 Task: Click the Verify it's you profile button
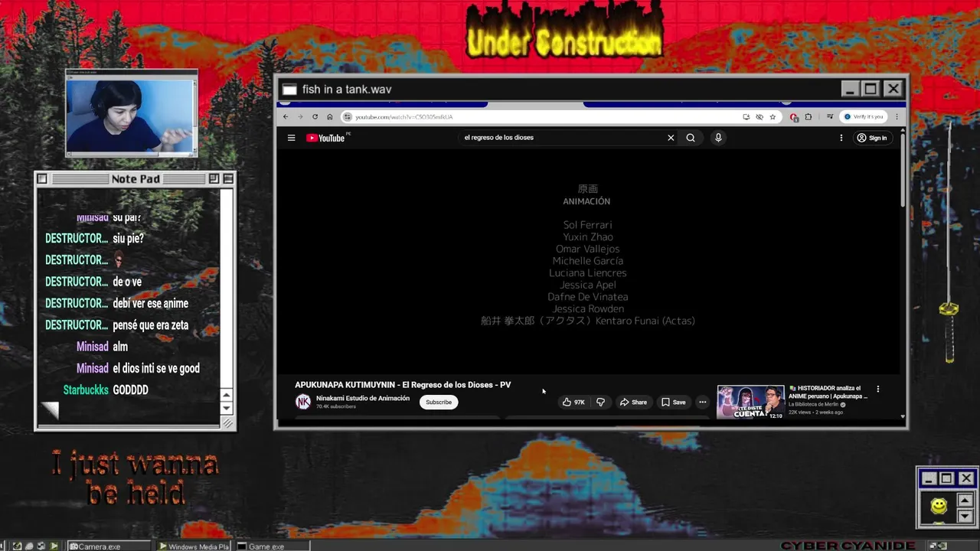click(x=863, y=117)
